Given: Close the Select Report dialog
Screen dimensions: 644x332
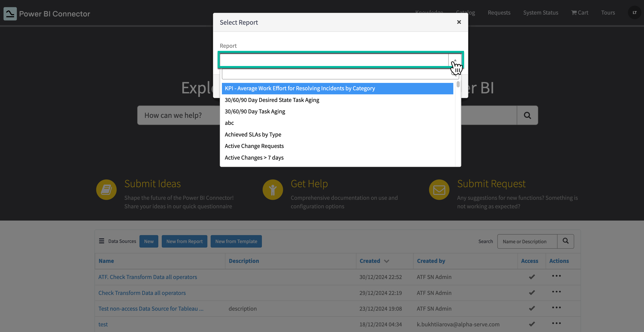Looking at the screenshot, I should [x=459, y=22].
